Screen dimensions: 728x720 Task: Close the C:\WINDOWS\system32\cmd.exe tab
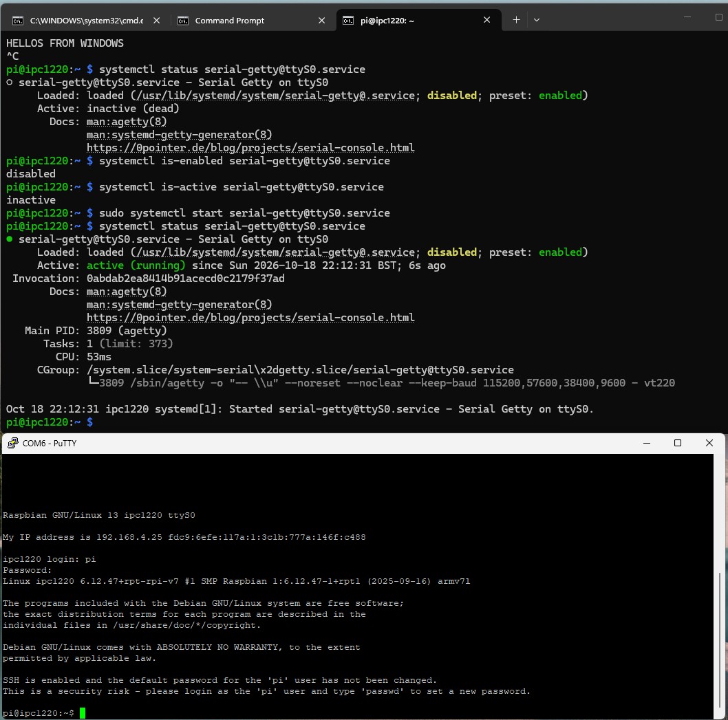(156, 21)
